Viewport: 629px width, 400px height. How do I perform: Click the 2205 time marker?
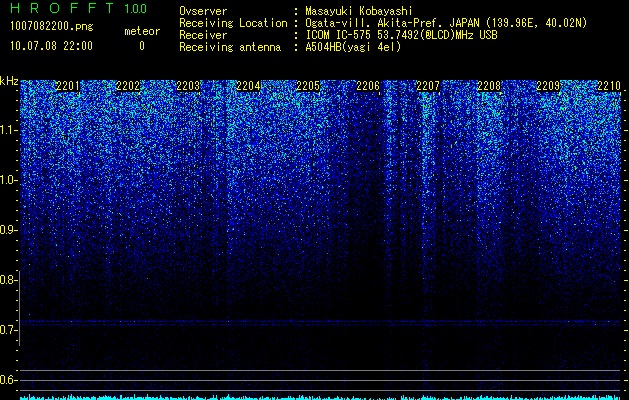click(308, 86)
